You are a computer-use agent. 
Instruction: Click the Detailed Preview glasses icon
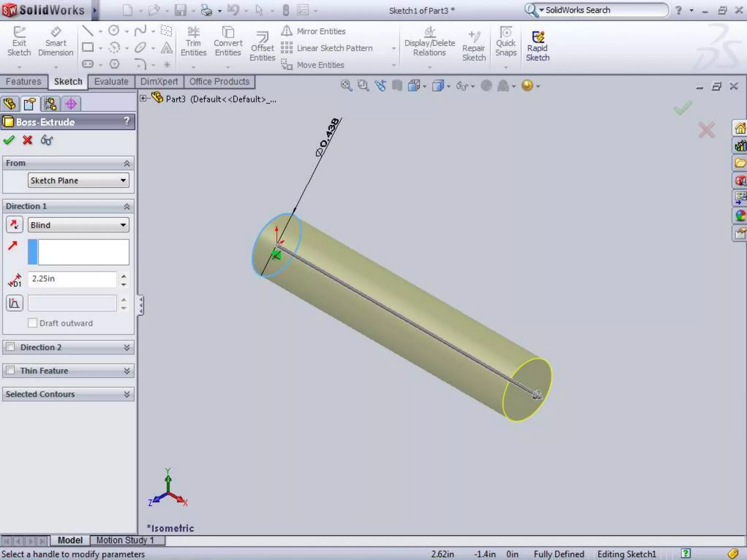[x=47, y=140]
